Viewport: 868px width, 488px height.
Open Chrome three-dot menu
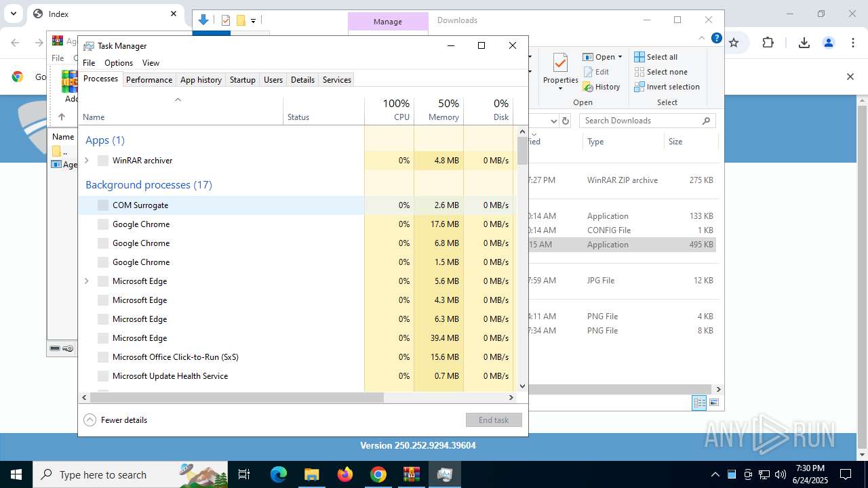tap(853, 43)
